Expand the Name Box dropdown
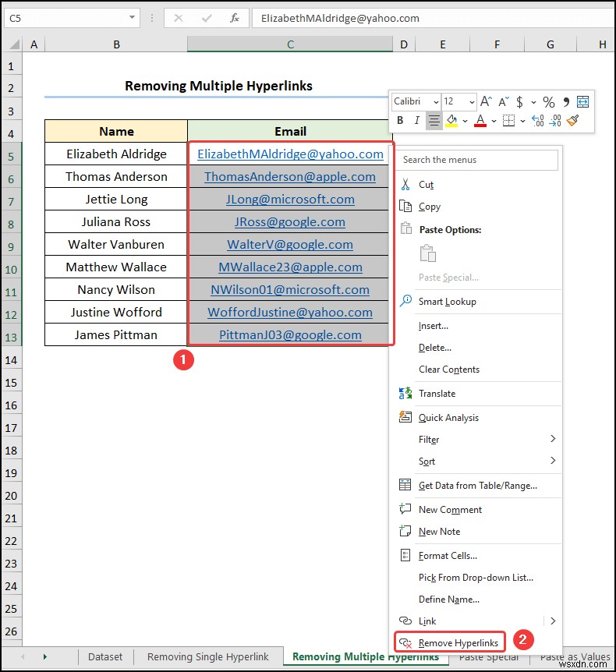The image size is (616, 672). pyautogui.click(x=132, y=18)
